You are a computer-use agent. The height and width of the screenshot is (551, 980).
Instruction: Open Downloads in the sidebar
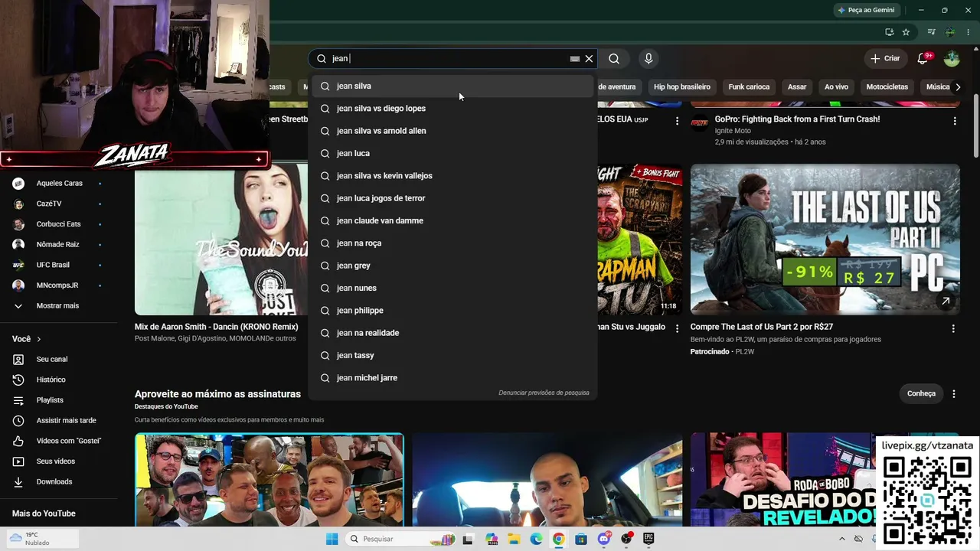coord(54,481)
